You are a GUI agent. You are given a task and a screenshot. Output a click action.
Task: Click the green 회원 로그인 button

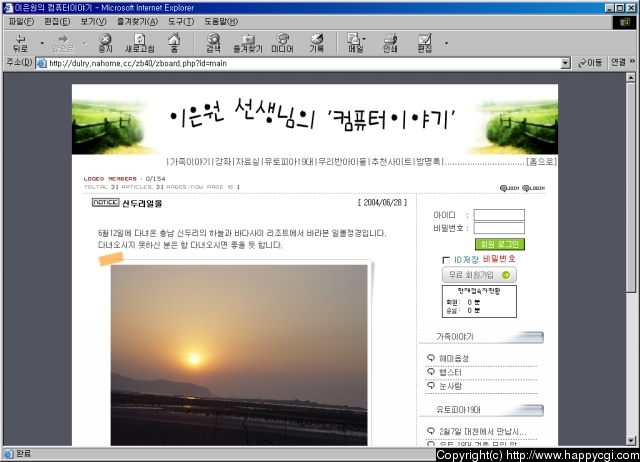[500, 244]
